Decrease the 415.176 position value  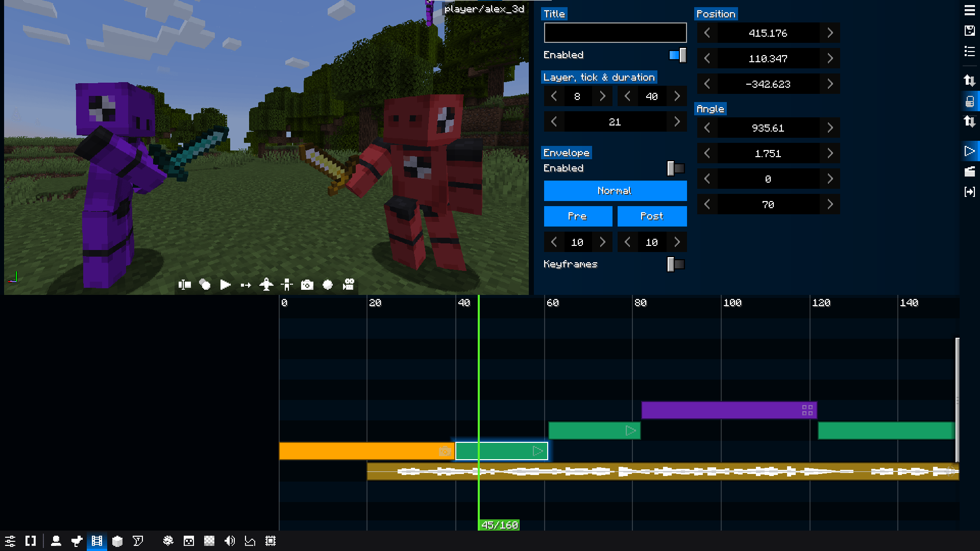[x=707, y=33]
